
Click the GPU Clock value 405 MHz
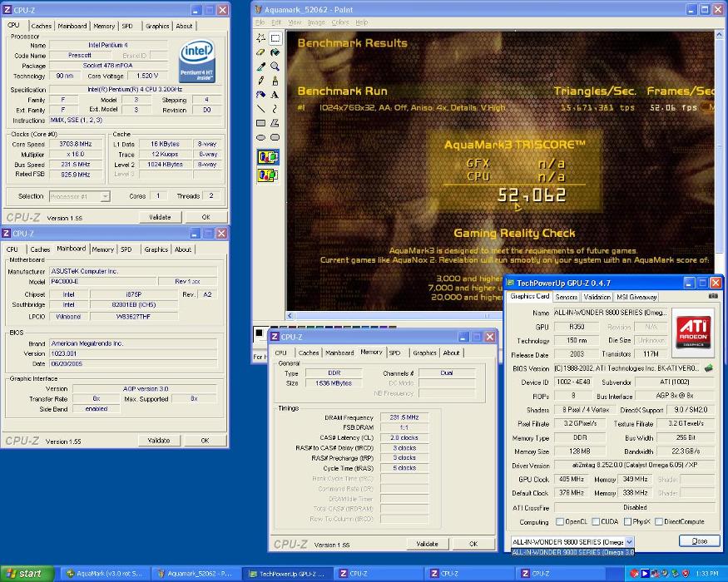point(572,479)
